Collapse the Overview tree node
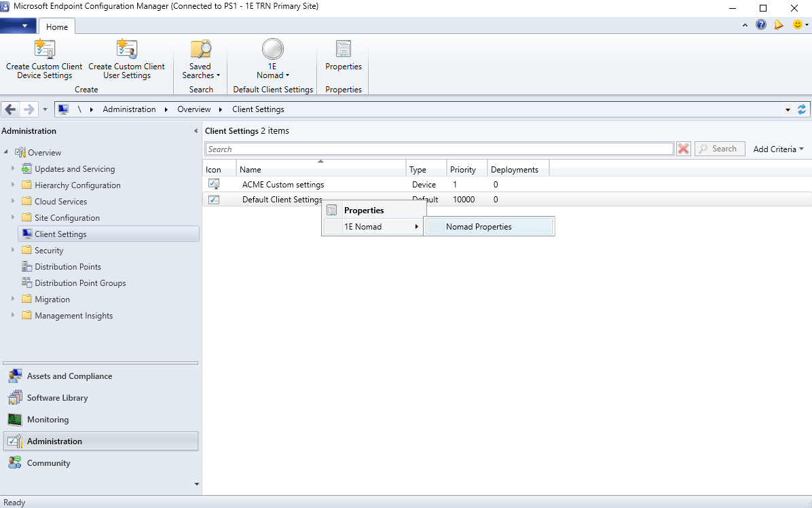812x508 pixels. click(x=5, y=151)
